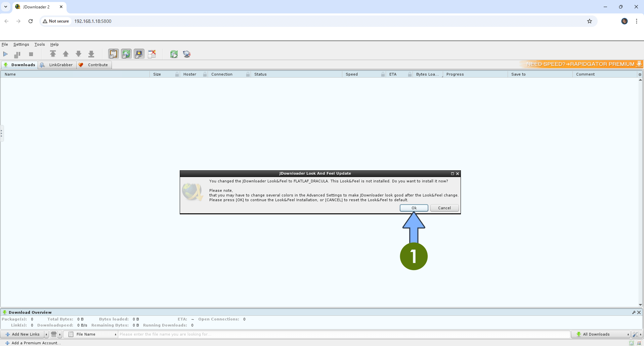Toggle premium usage toolbar button
The width and height of the screenshot is (644, 346).
click(139, 54)
